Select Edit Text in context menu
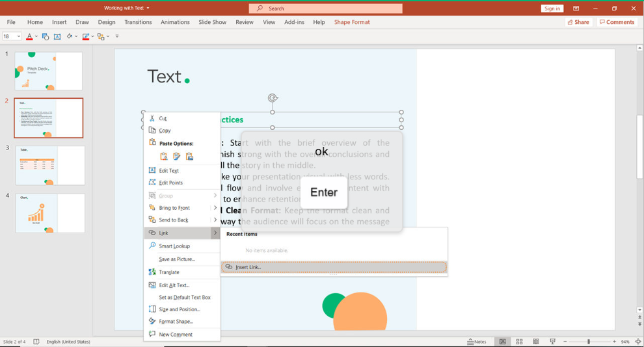The image size is (644, 347). 182,171
